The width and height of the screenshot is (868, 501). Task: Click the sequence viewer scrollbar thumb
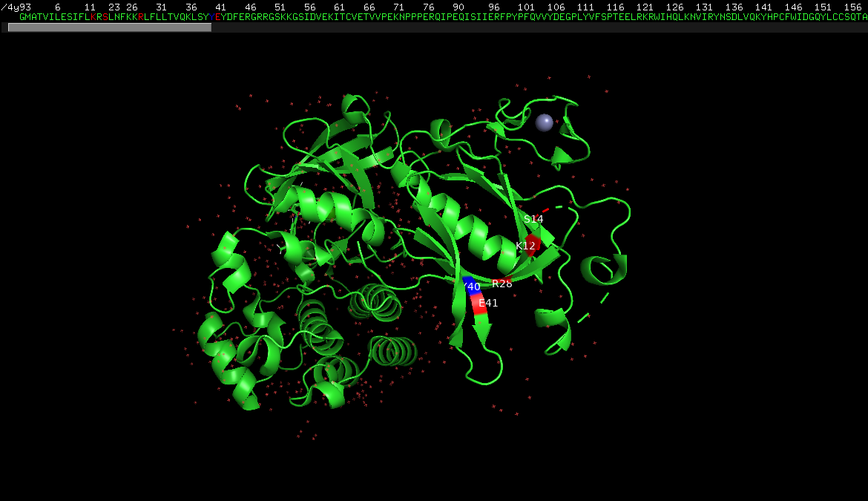[110, 27]
